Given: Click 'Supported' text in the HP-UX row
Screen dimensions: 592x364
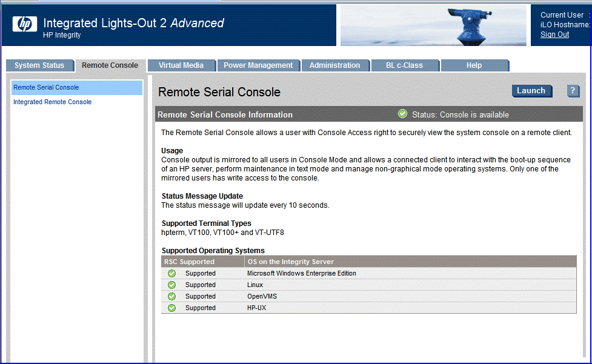Looking at the screenshot, I should click(201, 308).
